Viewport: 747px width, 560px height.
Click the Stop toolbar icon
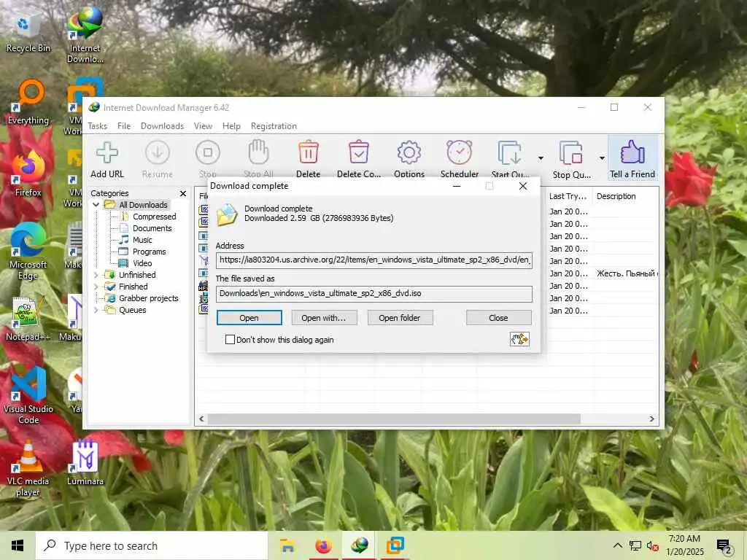tap(208, 153)
